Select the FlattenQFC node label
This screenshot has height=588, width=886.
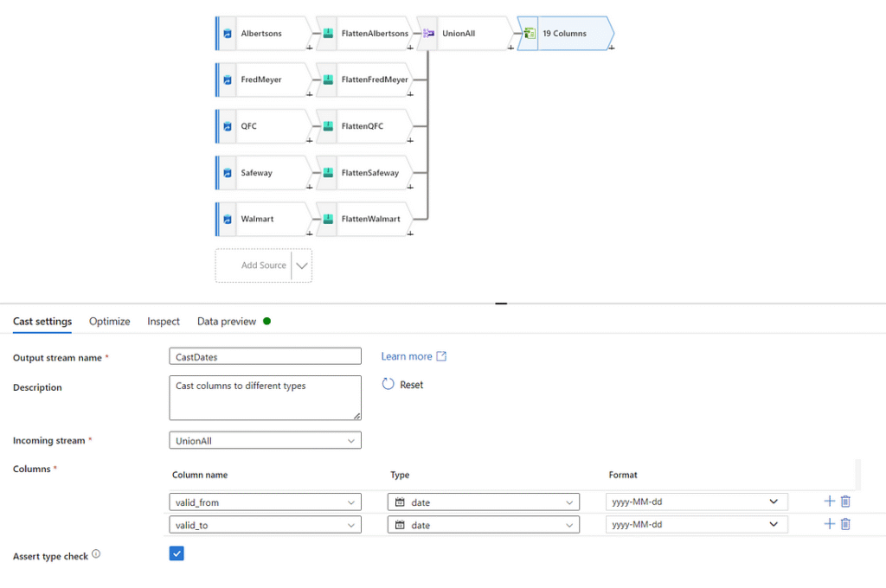tap(363, 126)
